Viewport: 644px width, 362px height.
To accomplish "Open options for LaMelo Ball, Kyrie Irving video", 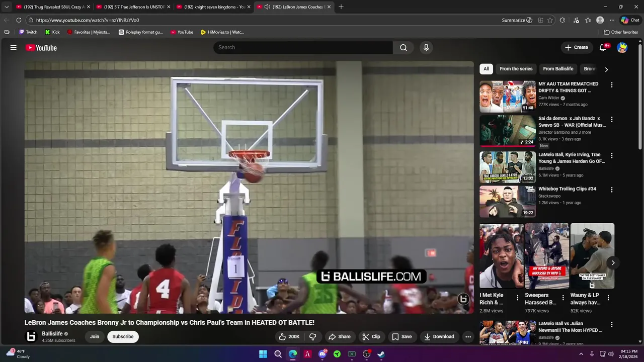I will (612, 156).
